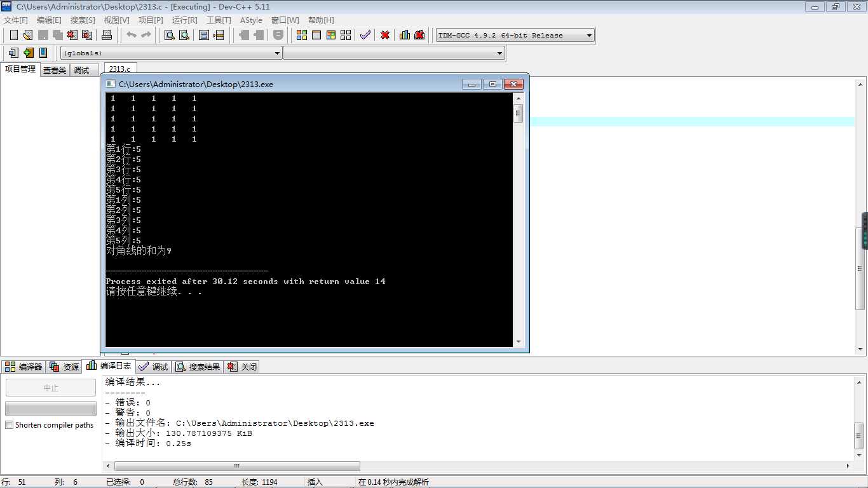The image size is (868, 488).
Task: Click the go to line icon
Action: [x=219, y=35]
